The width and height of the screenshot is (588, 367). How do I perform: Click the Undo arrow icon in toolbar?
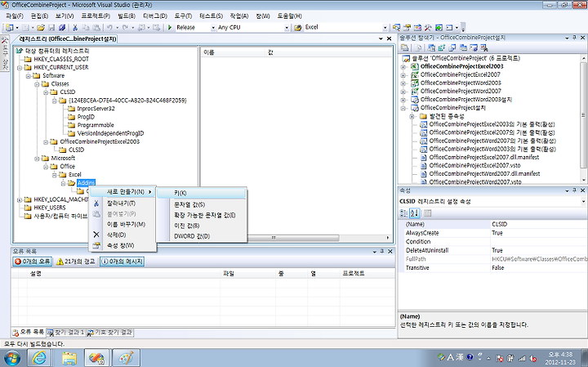pos(109,28)
